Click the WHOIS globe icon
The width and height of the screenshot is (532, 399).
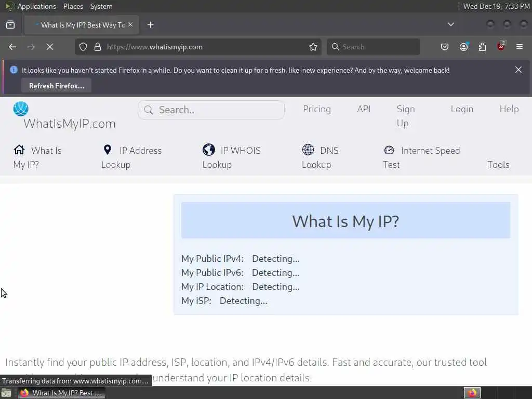pos(209,150)
